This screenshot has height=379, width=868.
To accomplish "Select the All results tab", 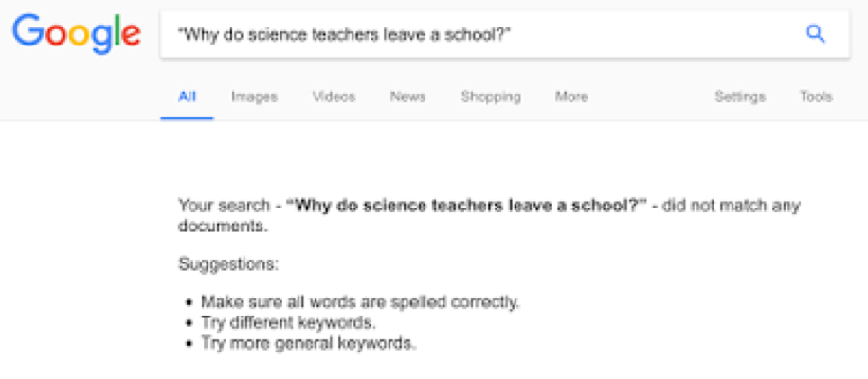I will coord(187,97).
